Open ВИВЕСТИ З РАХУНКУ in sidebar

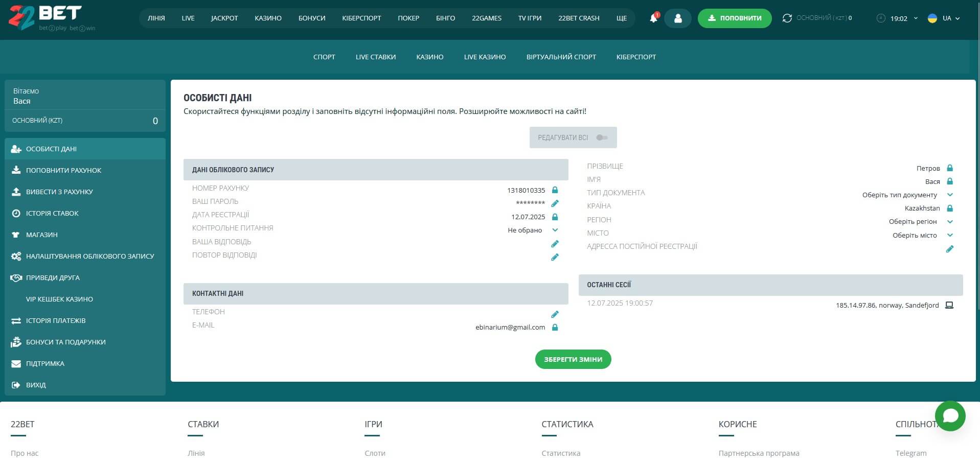point(85,192)
